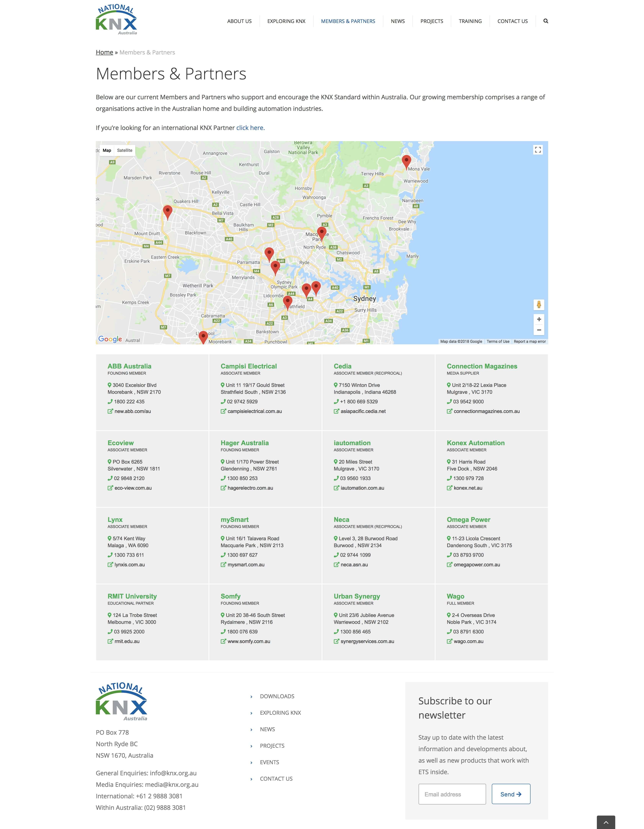This screenshot has width=644, height=829.
Task: Click the rmit.edu.au link
Action: tap(127, 641)
